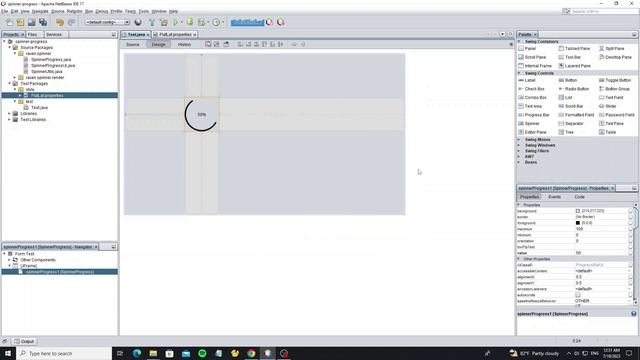This screenshot has width=640, height=360.
Task: Open Spotify from the taskbar
Action: [202, 353]
